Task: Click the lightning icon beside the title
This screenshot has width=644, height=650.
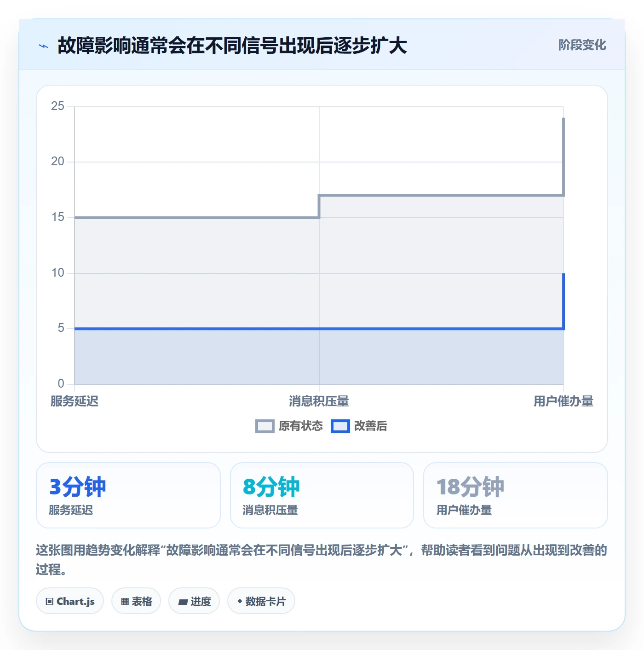Action: click(44, 46)
